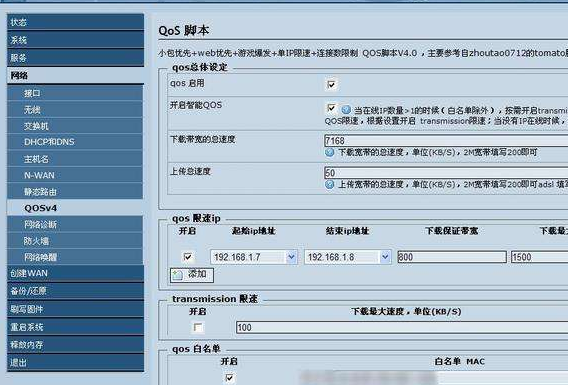Expand the 网络 section in sidebar
Image resolution: width=568 pixels, height=385 pixels.
point(75,75)
